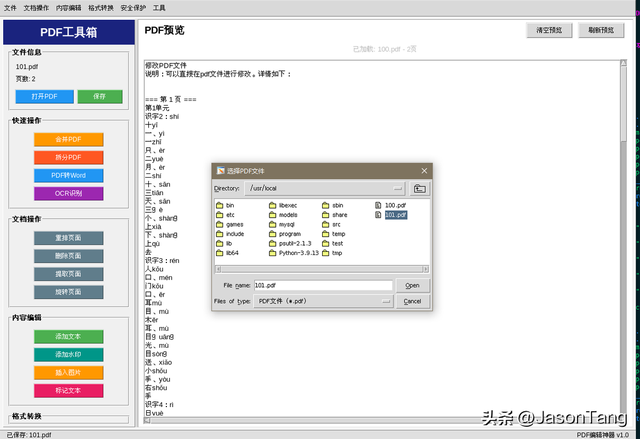The width and height of the screenshot is (640, 439).
Task: Open the psutil-2.1.3 folder
Action: pos(290,244)
